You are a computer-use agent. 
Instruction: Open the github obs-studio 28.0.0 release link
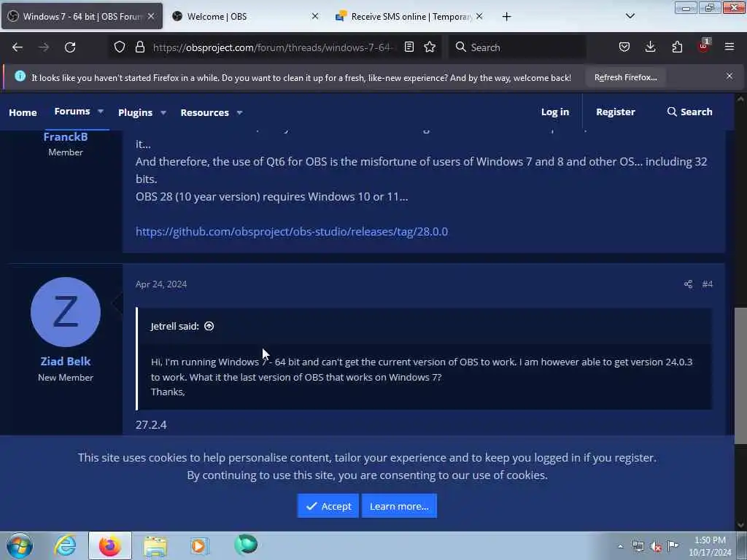[292, 231]
